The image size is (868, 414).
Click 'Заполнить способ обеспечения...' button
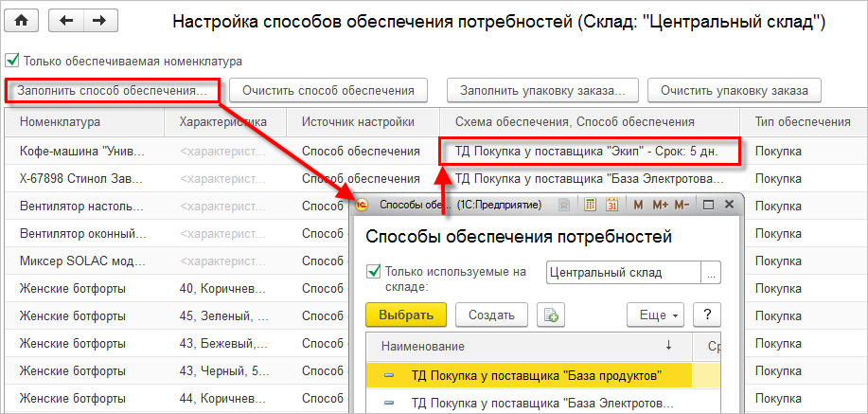coord(112,91)
